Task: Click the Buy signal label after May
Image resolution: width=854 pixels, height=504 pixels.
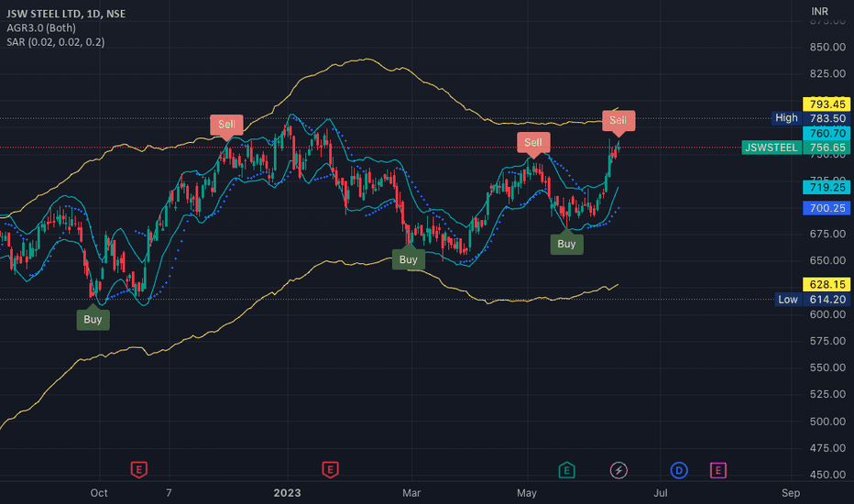Action: coord(566,243)
